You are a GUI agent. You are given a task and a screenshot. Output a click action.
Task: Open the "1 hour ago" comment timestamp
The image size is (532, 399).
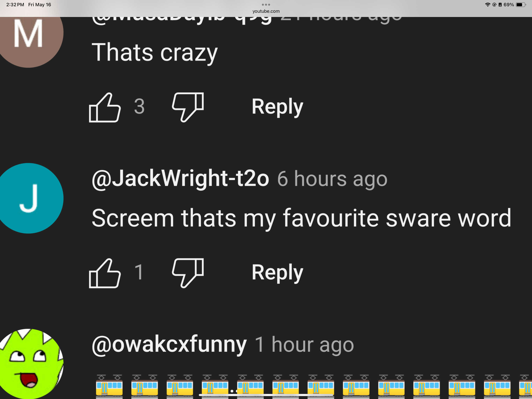[304, 345]
